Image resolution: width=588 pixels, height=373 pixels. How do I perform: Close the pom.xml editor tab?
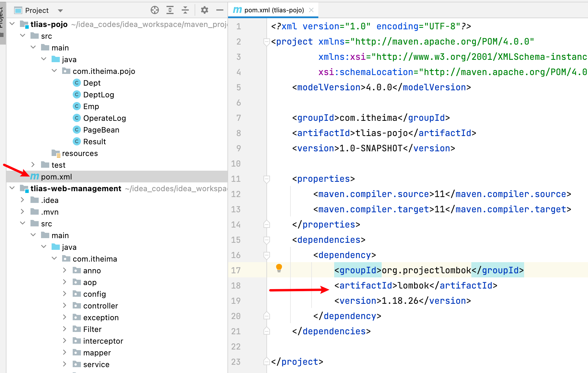click(x=311, y=10)
